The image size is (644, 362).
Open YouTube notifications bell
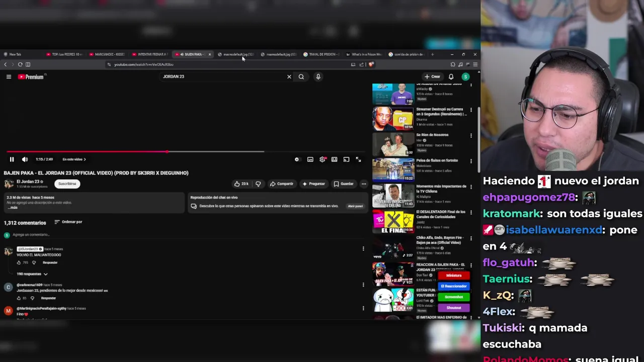pyautogui.click(x=451, y=77)
